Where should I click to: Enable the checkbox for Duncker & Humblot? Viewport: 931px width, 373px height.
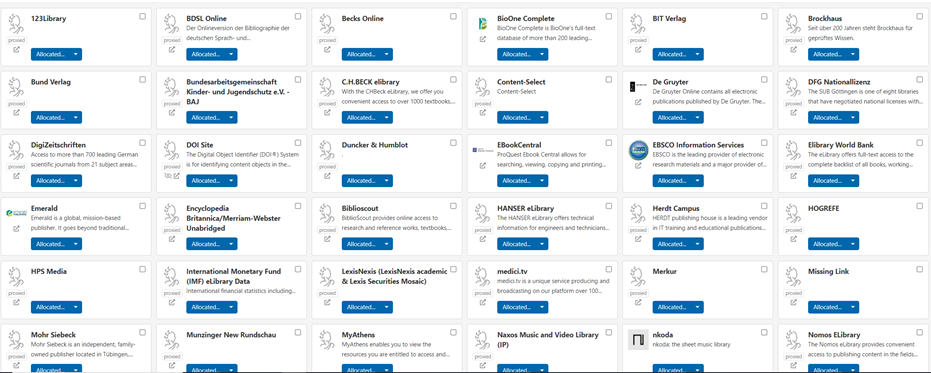pyautogui.click(x=454, y=143)
